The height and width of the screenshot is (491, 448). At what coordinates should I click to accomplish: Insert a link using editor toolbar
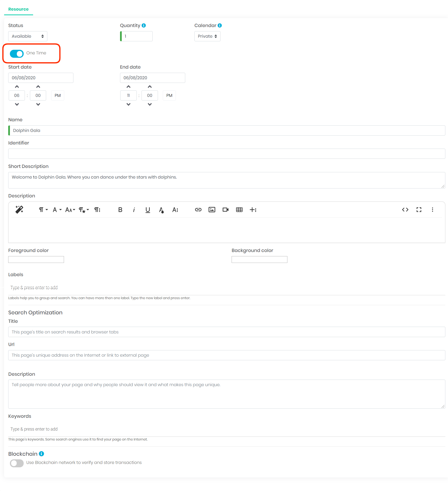click(x=198, y=210)
